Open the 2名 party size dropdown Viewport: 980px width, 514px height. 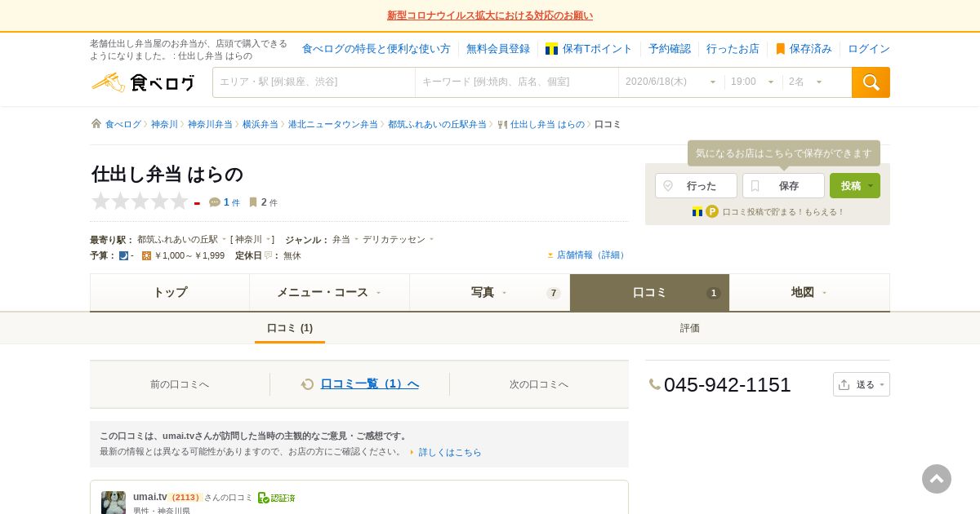point(807,82)
